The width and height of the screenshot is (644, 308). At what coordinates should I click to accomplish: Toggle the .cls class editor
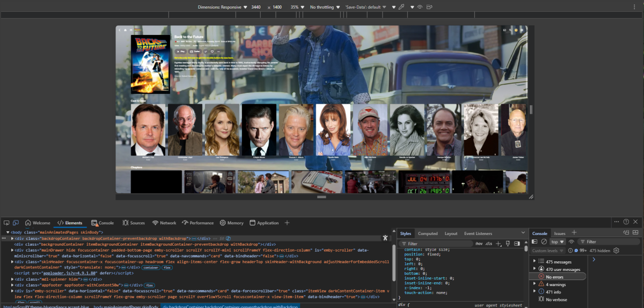click(488, 244)
